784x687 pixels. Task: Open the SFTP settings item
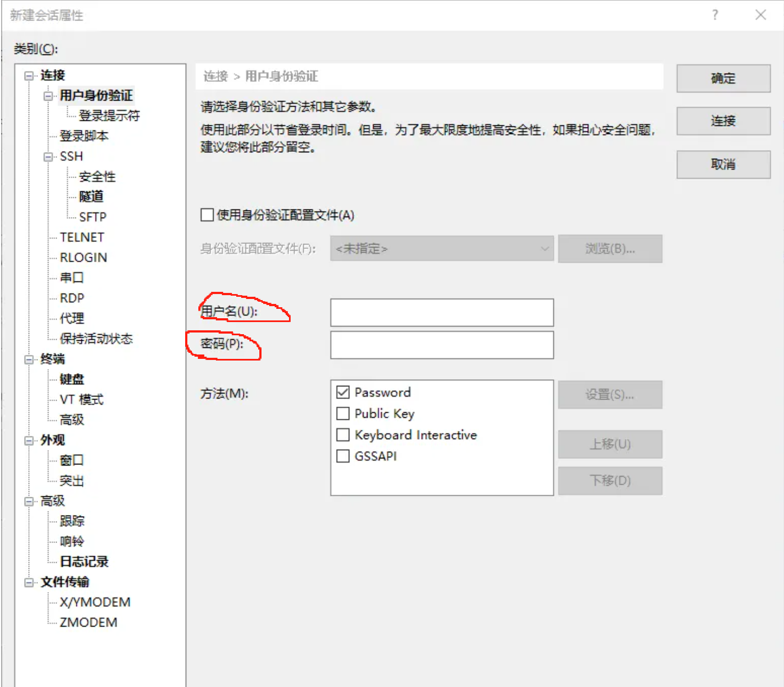92,217
